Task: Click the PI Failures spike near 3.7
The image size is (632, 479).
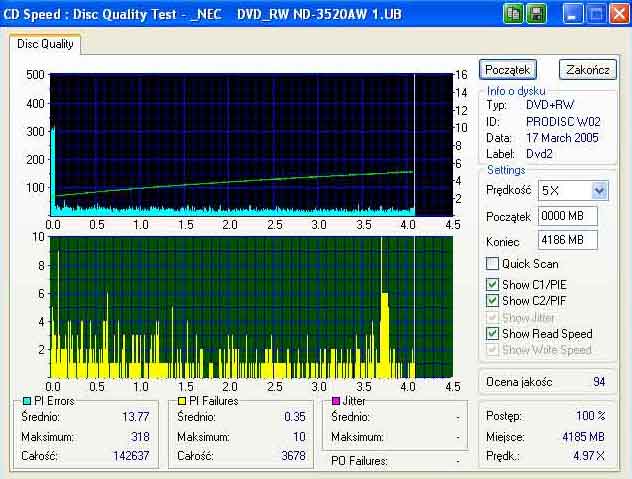Action: (x=384, y=335)
